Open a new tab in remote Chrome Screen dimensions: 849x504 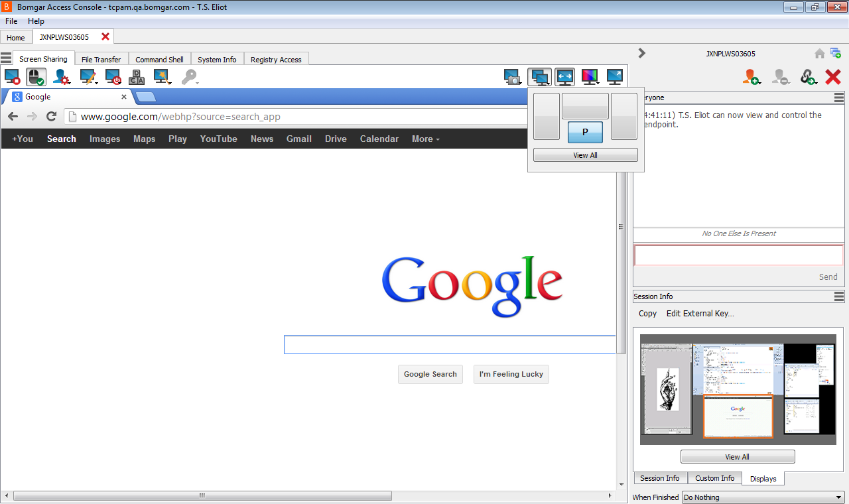[146, 97]
